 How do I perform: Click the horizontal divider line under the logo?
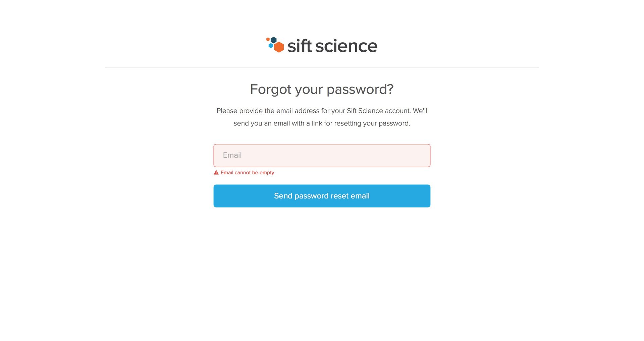pyautogui.click(x=322, y=67)
